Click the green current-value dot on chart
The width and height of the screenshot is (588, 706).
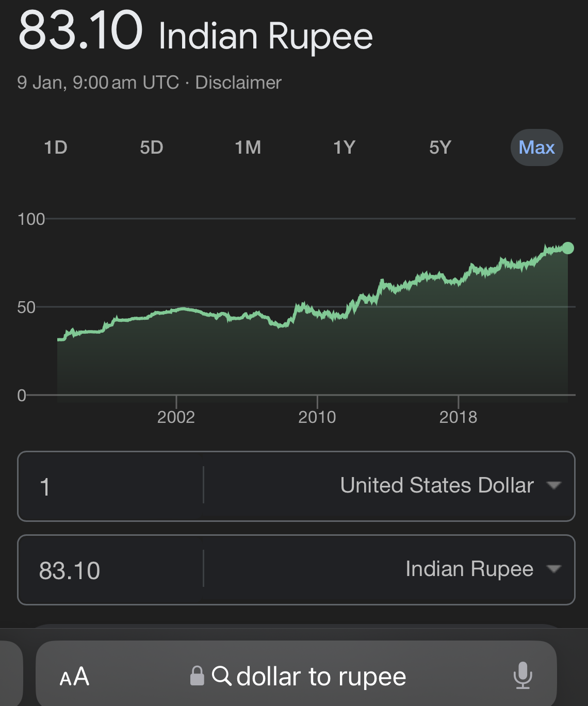pyautogui.click(x=567, y=248)
